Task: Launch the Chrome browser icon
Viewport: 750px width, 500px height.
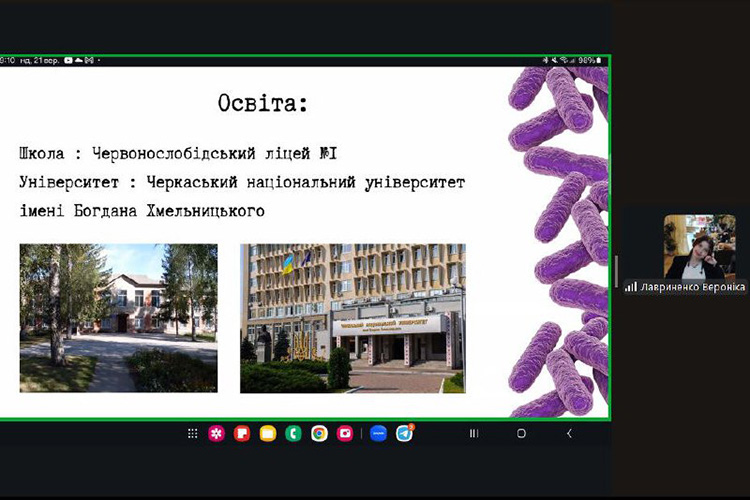Action: [319, 433]
